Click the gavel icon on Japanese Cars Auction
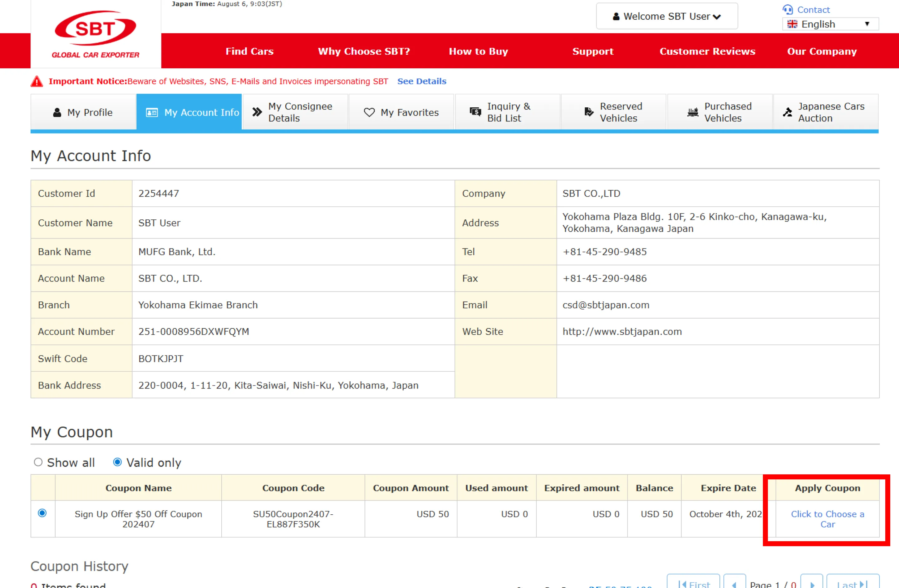Image resolution: width=899 pixels, height=588 pixels. pos(787,112)
